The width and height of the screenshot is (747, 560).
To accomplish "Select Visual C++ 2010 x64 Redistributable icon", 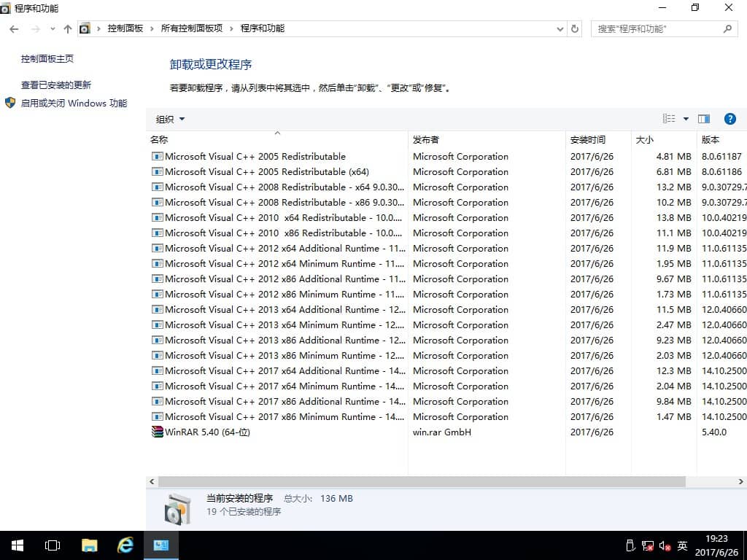I will (158, 217).
